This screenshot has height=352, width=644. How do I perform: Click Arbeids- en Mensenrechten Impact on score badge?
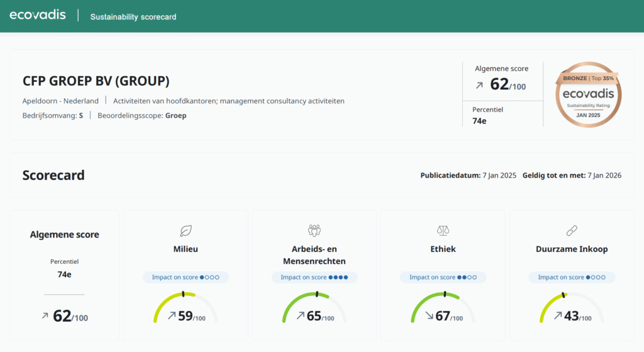pos(314,277)
